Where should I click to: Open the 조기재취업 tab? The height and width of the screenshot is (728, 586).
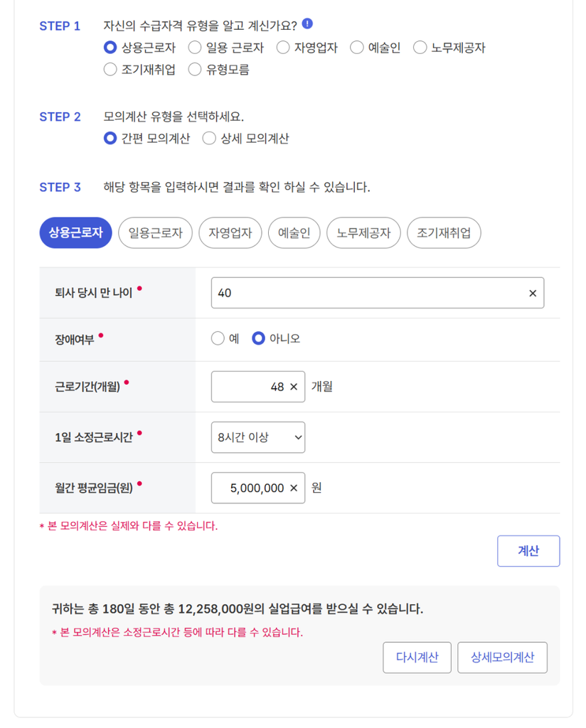click(x=444, y=232)
